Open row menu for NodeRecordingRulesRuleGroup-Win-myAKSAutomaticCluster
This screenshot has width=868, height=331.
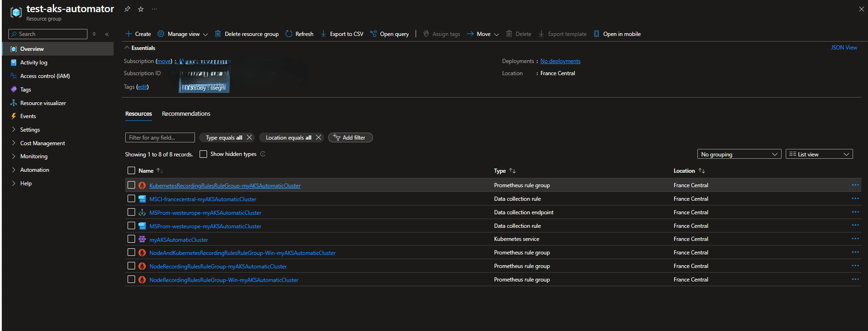855,279
